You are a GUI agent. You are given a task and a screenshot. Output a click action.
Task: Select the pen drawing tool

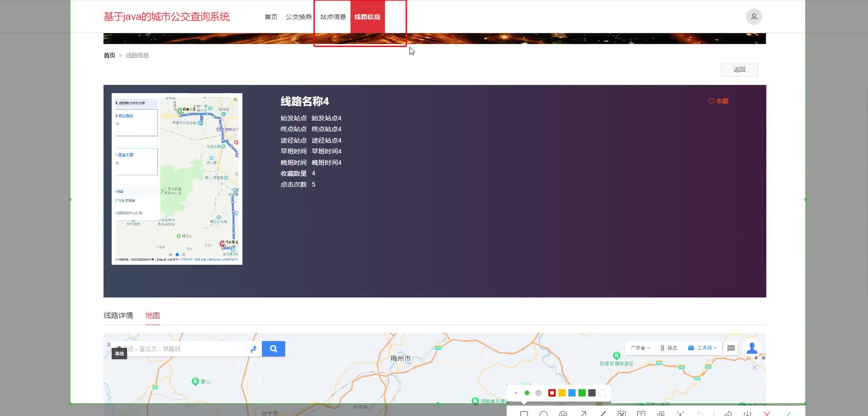click(603, 414)
